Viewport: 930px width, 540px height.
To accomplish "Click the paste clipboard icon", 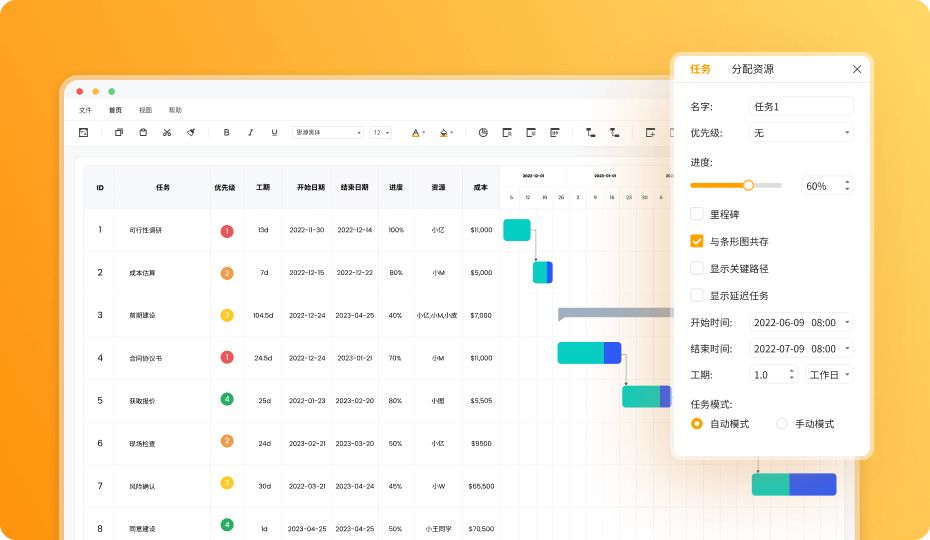I will (x=143, y=133).
